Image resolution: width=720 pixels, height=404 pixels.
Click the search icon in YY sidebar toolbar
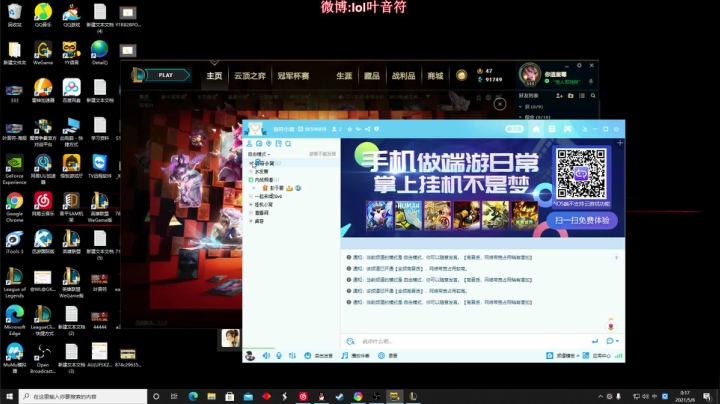coord(288,144)
